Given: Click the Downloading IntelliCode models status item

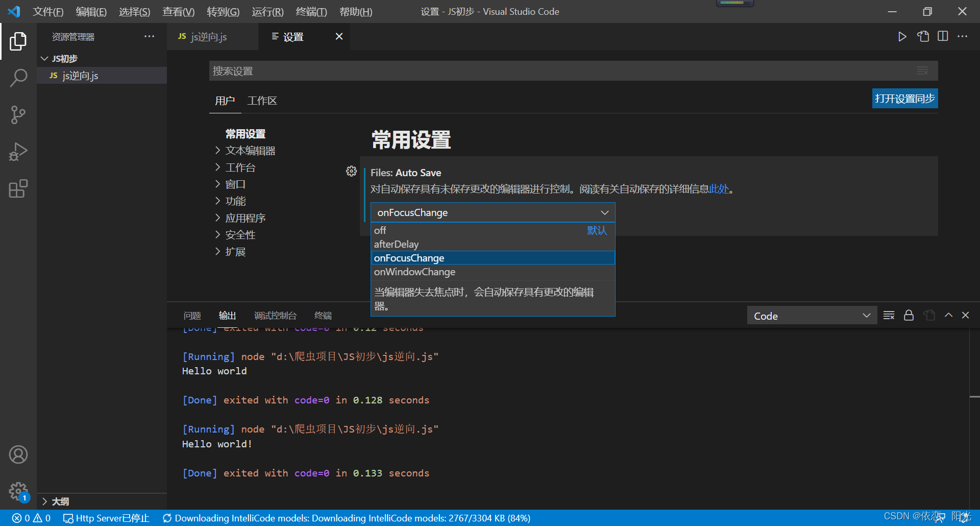Looking at the screenshot, I should pos(346,518).
